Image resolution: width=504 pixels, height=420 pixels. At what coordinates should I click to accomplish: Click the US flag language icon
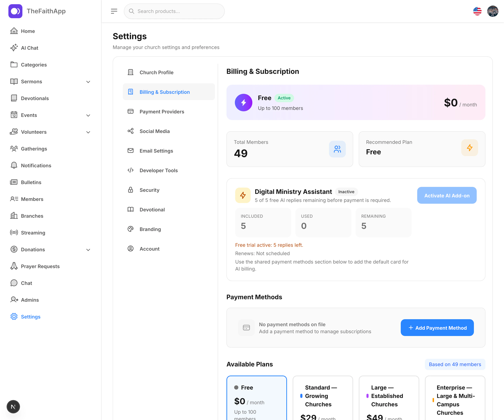[x=477, y=11]
